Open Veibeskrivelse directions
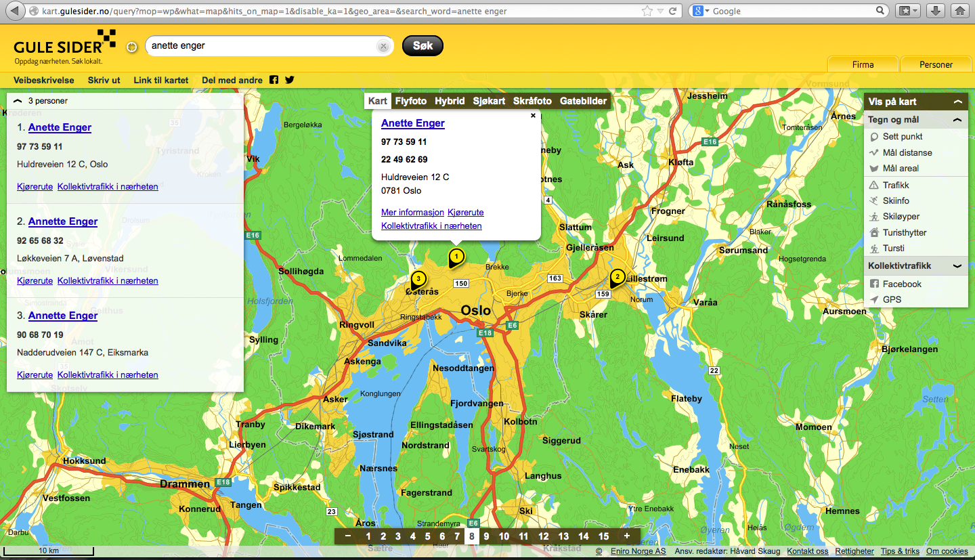The width and height of the screenshot is (975, 560). coord(44,80)
